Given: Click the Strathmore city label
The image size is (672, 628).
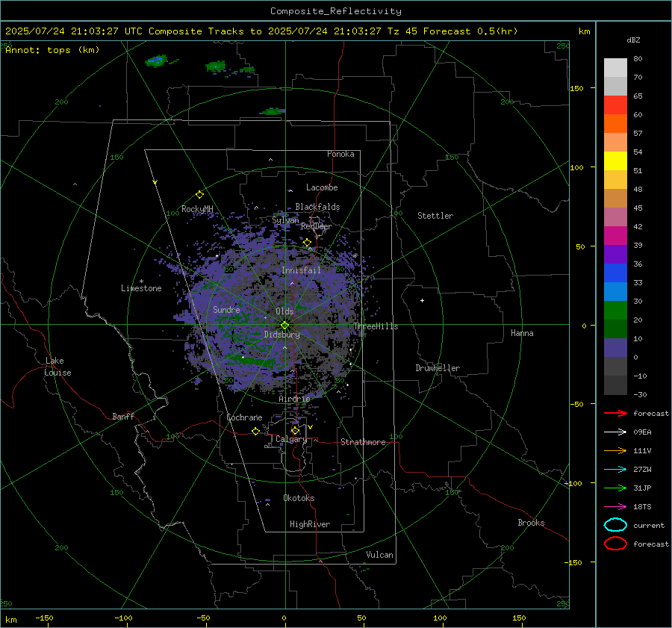Looking at the screenshot, I should pos(363,442).
